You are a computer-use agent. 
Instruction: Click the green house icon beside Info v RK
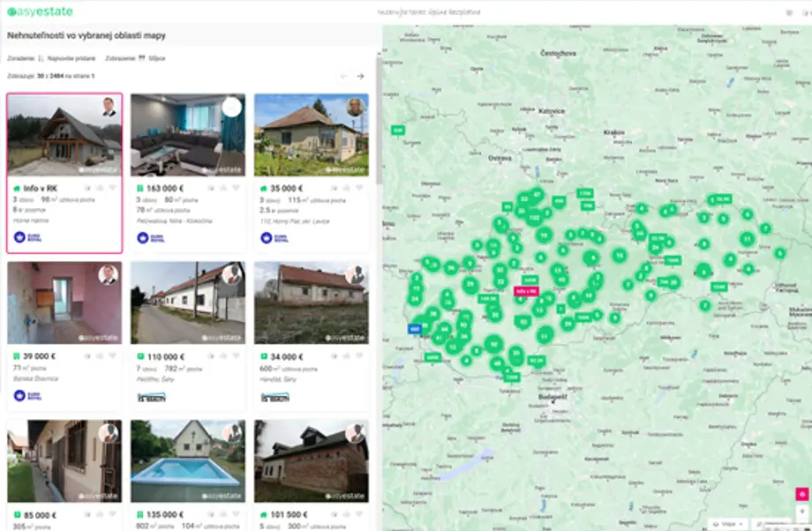pyautogui.click(x=17, y=189)
